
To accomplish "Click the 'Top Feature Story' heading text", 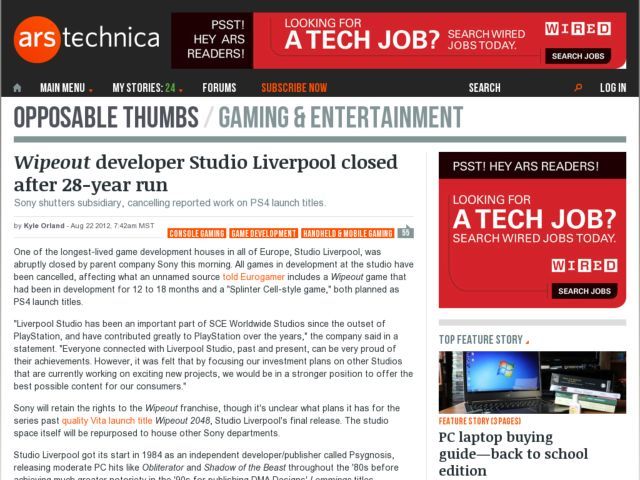I will point(481,340).
